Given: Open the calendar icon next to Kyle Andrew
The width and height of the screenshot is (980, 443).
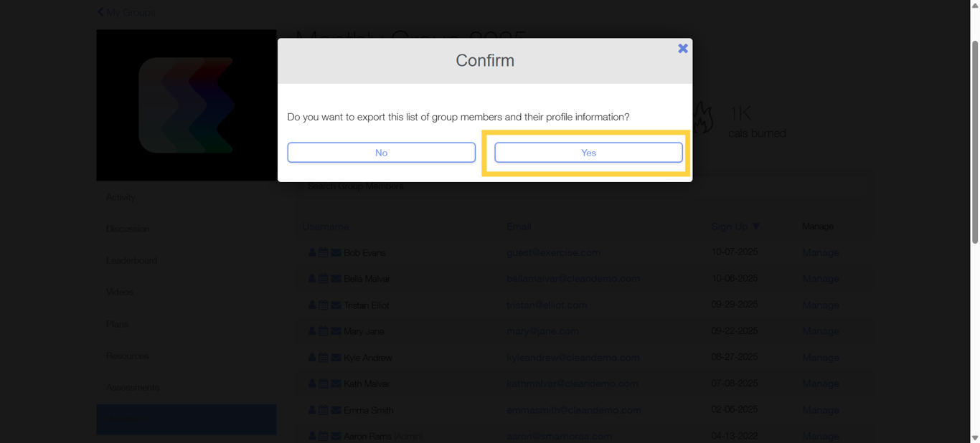Looking at the screenshot, I should [x=322, y=357].
